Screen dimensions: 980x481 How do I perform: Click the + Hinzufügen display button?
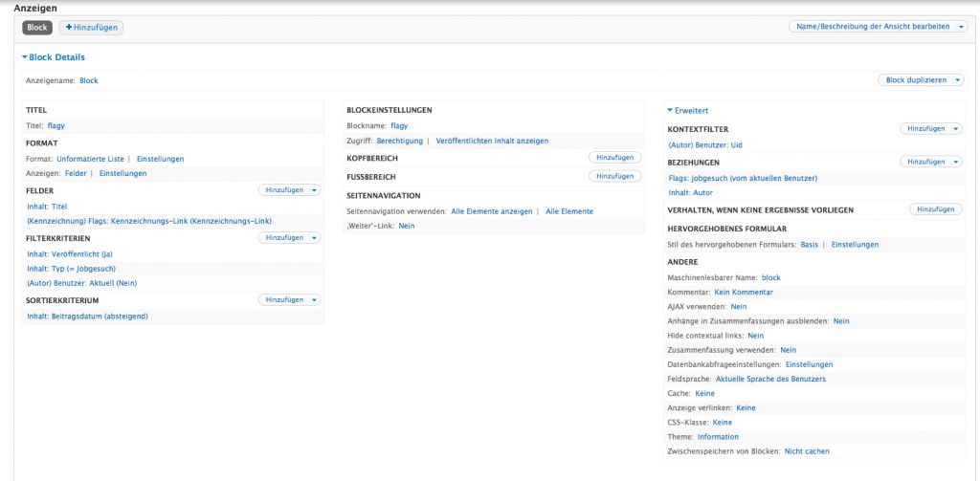(91, 28)
